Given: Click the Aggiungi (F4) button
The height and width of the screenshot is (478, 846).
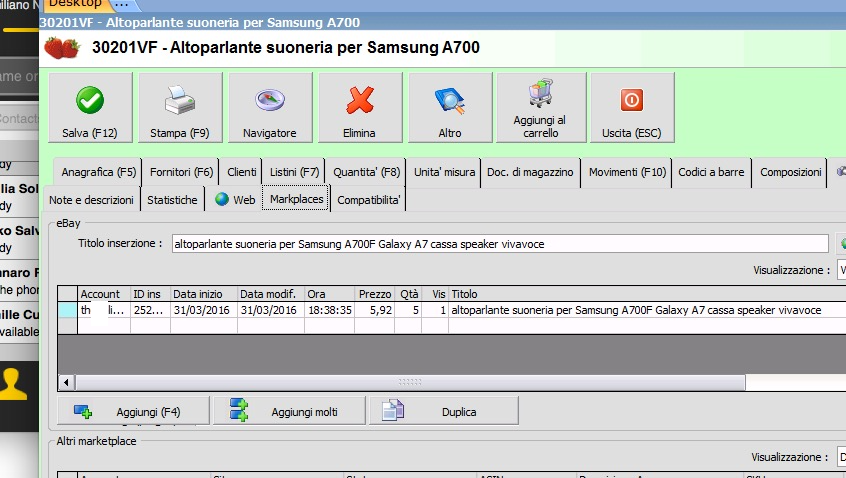Looking at the screenshot, I should pos(133,412).
